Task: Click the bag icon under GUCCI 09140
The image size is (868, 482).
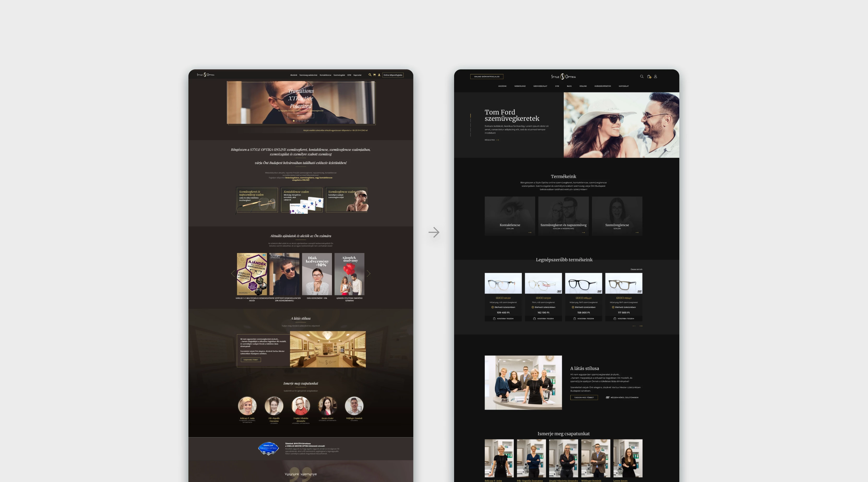Action: (615, 318)
